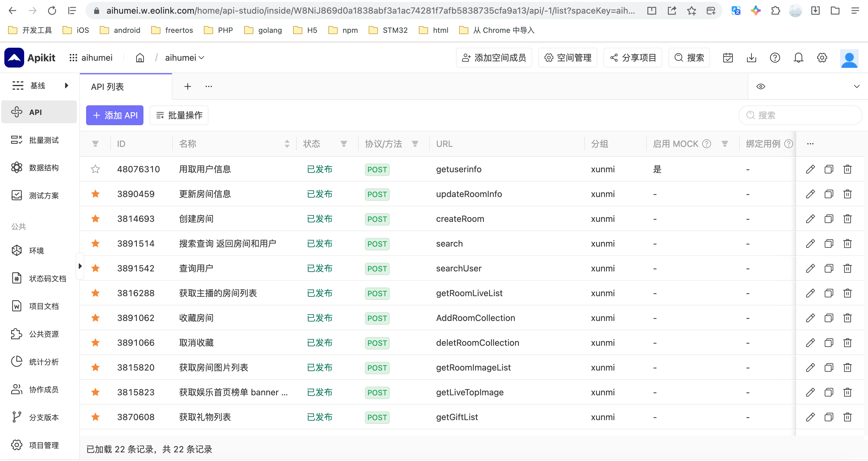Image resolution: width=868 pixels, height=461 pixels.
Task: Open the 状态 column filter
Action: (343, 144)
